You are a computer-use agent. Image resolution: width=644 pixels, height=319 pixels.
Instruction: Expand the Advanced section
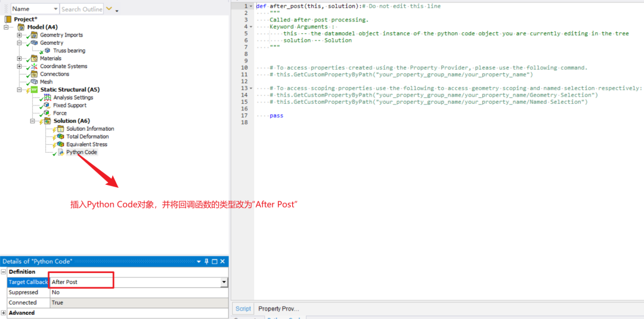tap(4, 313)
